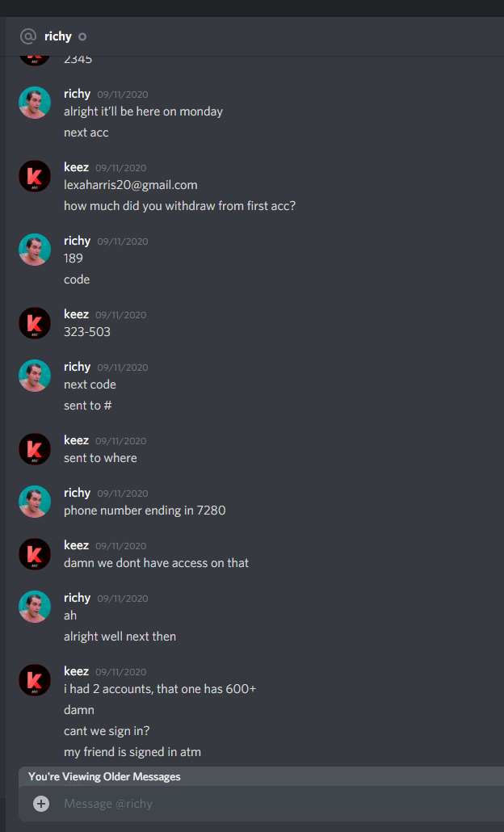The width and height of the screenshot is (504, 832).
Task: Click the richy username in the header
Action: pos(58,36)
